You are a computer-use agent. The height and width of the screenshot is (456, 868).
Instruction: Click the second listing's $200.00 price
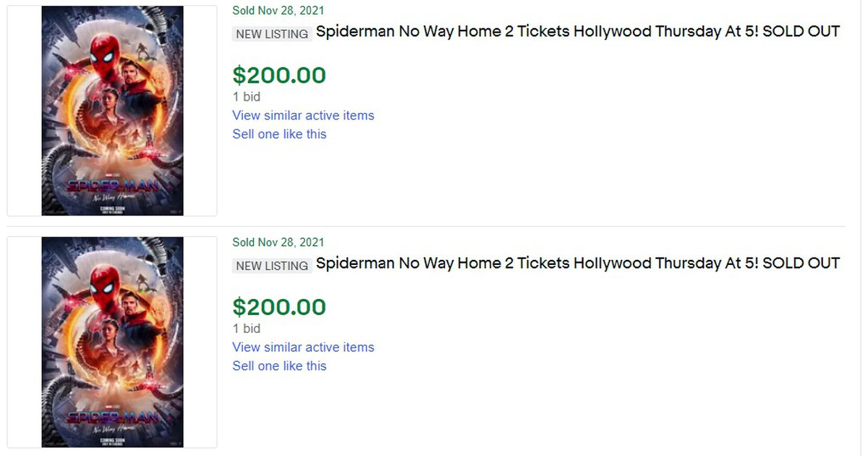pyautogui.click(x=279, y=307)
